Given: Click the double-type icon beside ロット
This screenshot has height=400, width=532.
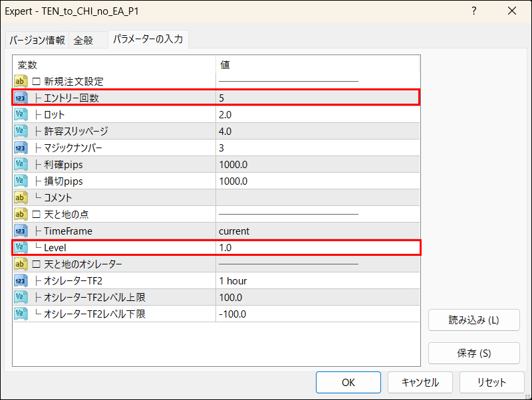Looking at the screenshot, I should 21,114.
